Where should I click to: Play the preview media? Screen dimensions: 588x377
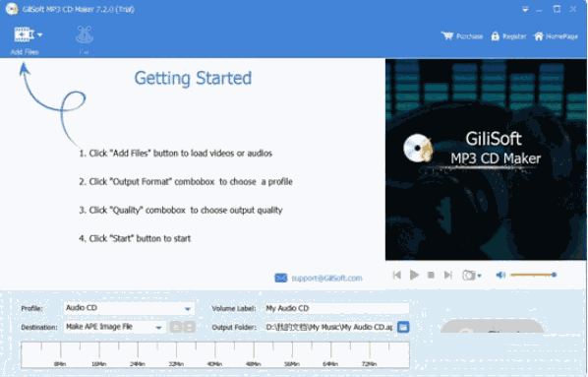tap(414, 276)
